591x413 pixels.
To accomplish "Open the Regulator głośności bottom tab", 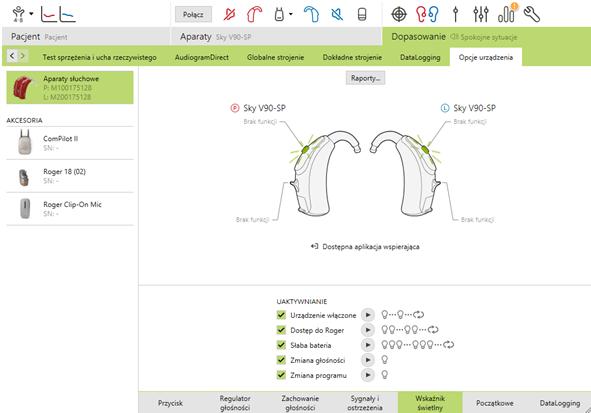I will point(235,403).
